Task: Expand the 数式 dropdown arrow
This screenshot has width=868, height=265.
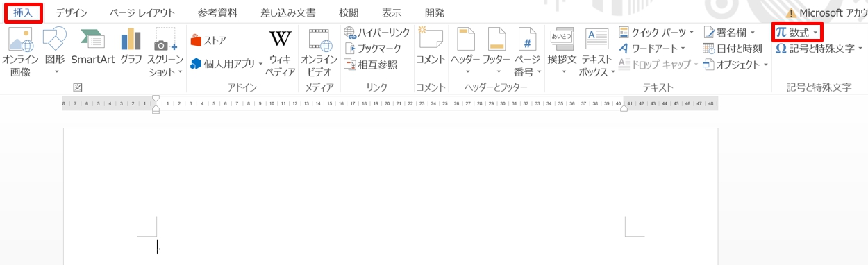Action: coord(815,33)
